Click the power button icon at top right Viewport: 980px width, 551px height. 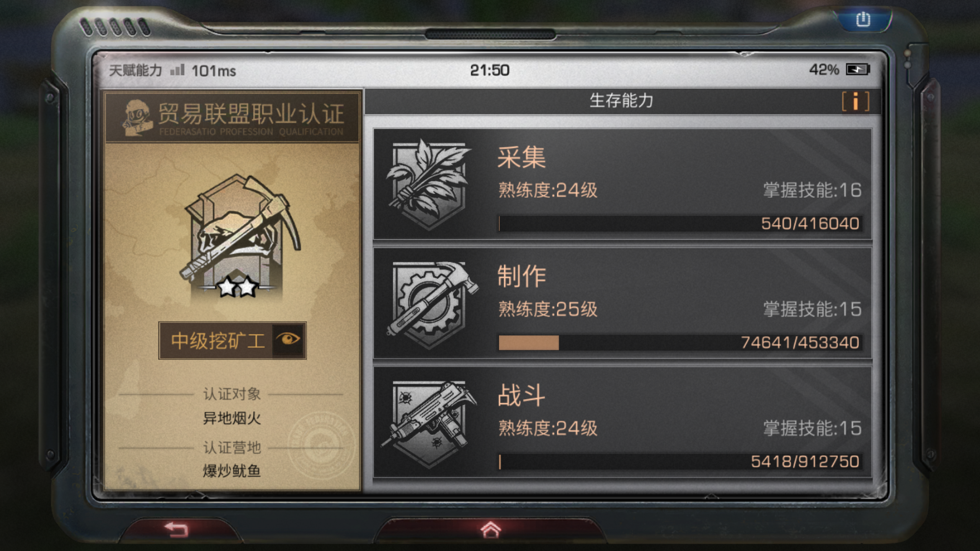pyautogui.click(x=863, y=19)
